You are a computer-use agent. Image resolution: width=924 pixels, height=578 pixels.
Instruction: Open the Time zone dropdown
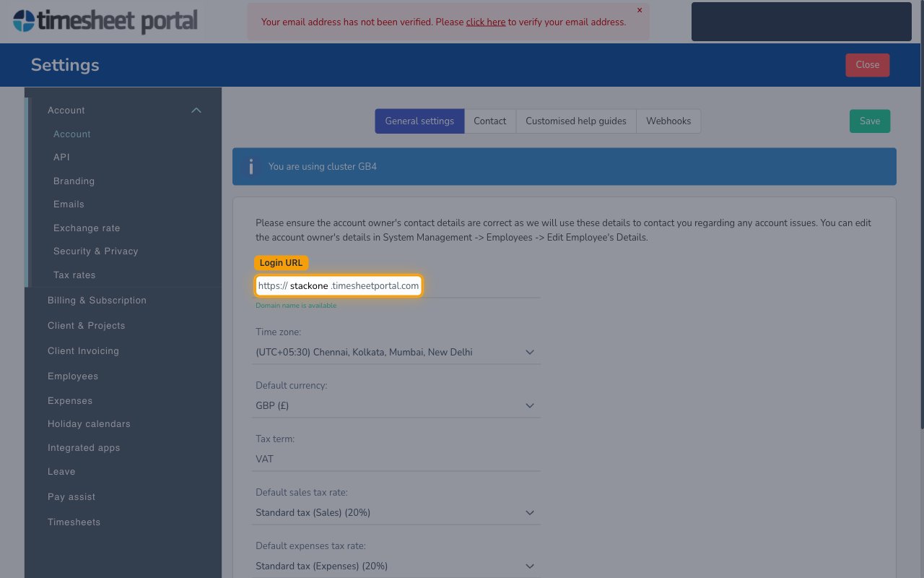398,353
